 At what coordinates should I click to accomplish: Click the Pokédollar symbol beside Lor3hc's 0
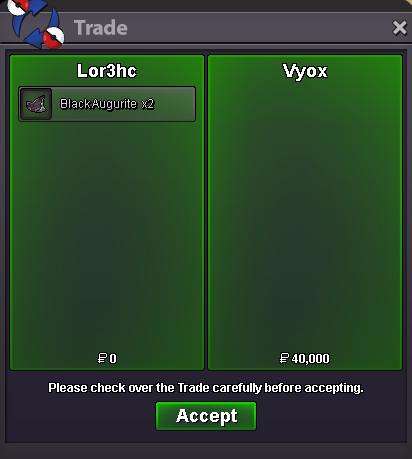point(102,358)
